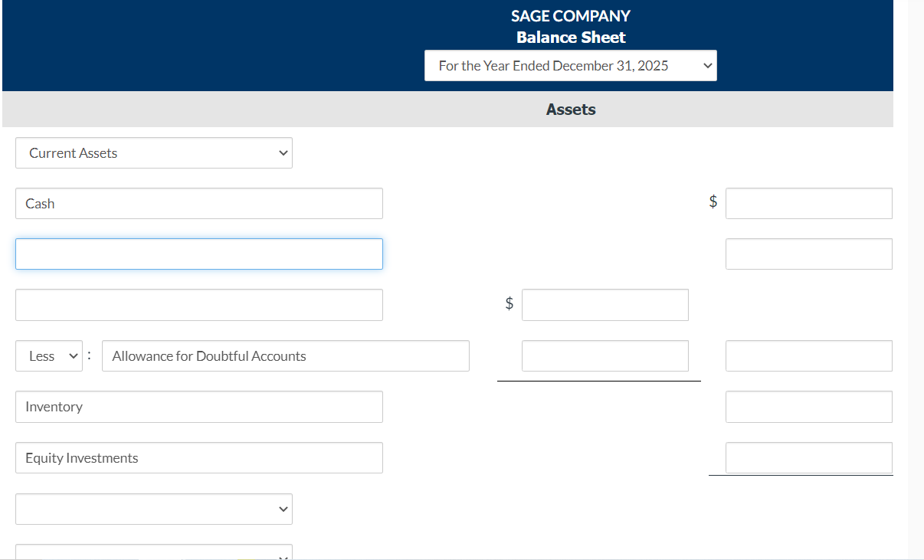This screenshot has height=560, width=924.
Task: Click the amount field right of the highlighted empty account field
Action: pos(809,254)
